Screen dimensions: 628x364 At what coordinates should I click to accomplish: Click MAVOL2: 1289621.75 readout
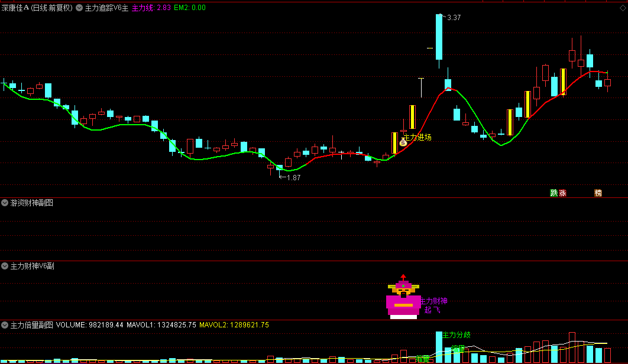point(234,325)
